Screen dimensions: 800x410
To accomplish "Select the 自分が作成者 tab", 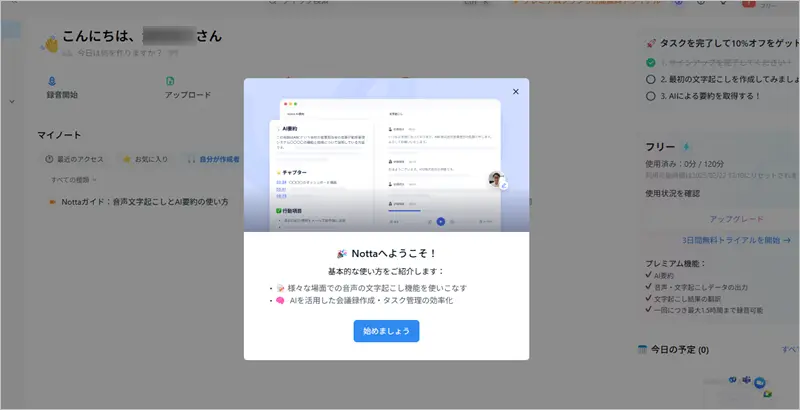I will tap(214, 159).
